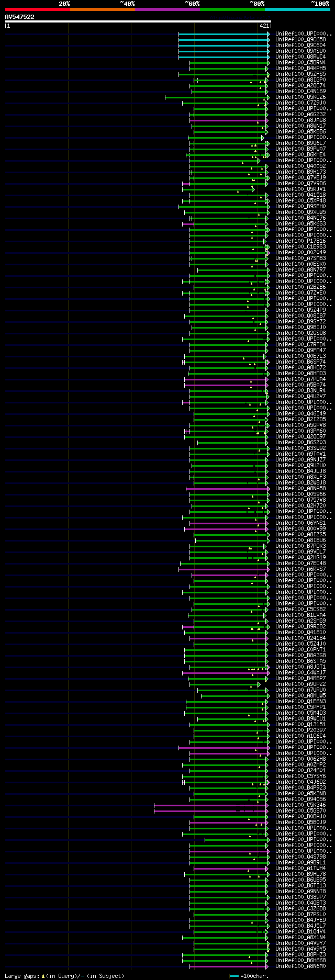
Task: Click the green alignment bar of Q5KCZ6
Action: click(x=217, y=97)
